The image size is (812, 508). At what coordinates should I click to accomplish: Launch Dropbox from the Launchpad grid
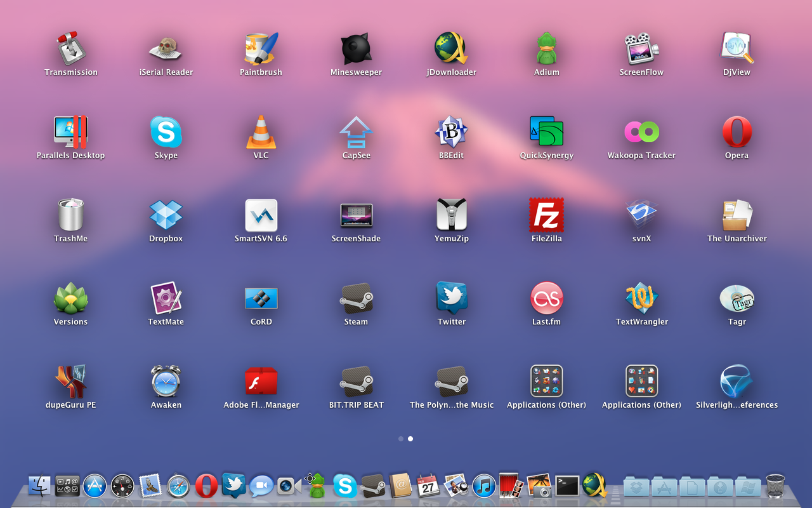coord(166,215)
